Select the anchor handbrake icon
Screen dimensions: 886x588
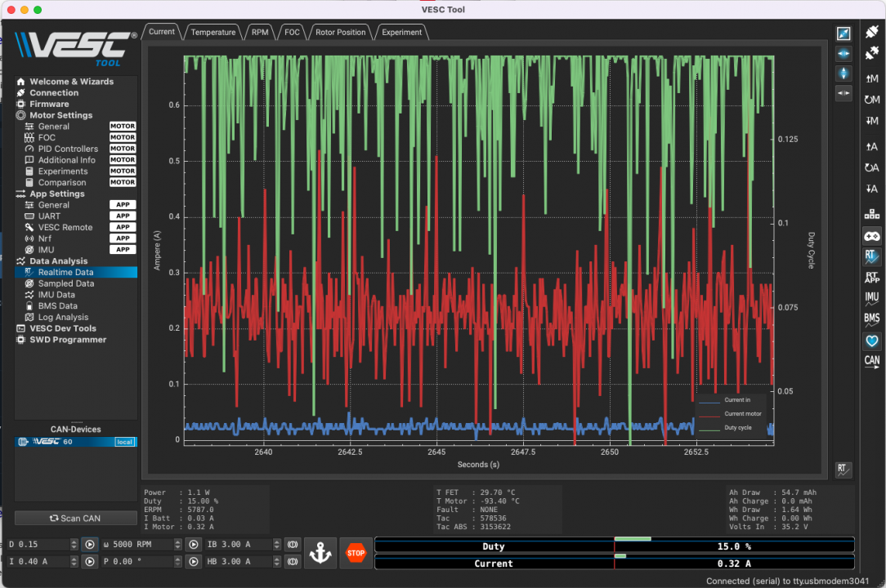click(x=320, y=553)
